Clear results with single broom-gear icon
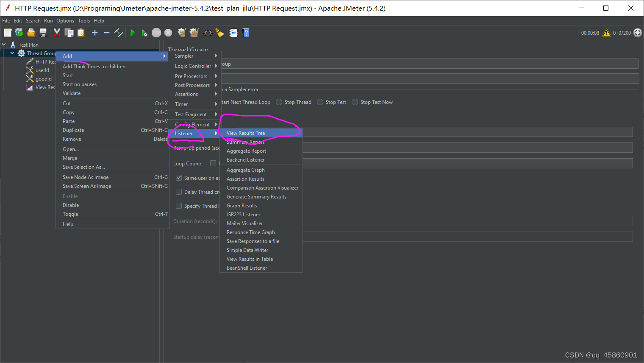 pyautogui.click(x=182, y=33)
